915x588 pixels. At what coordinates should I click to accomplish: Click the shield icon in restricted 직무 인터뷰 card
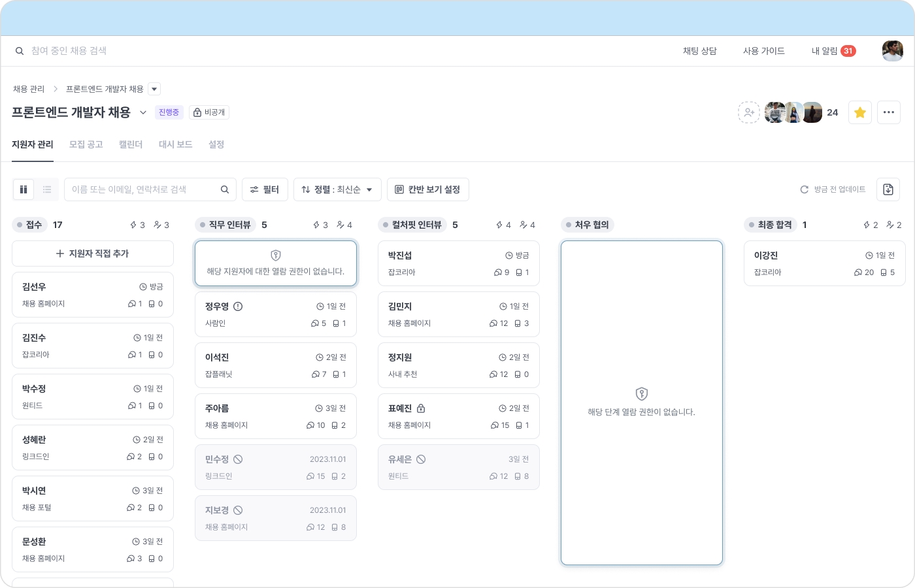pyautogui.click(x=276, y=255)
